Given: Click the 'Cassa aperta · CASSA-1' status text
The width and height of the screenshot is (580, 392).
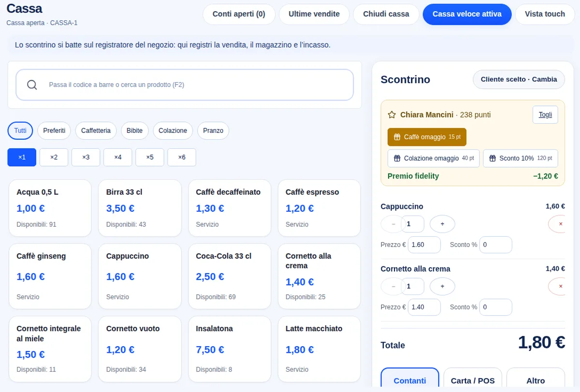Looking at the screenshot, I should 42,23.
